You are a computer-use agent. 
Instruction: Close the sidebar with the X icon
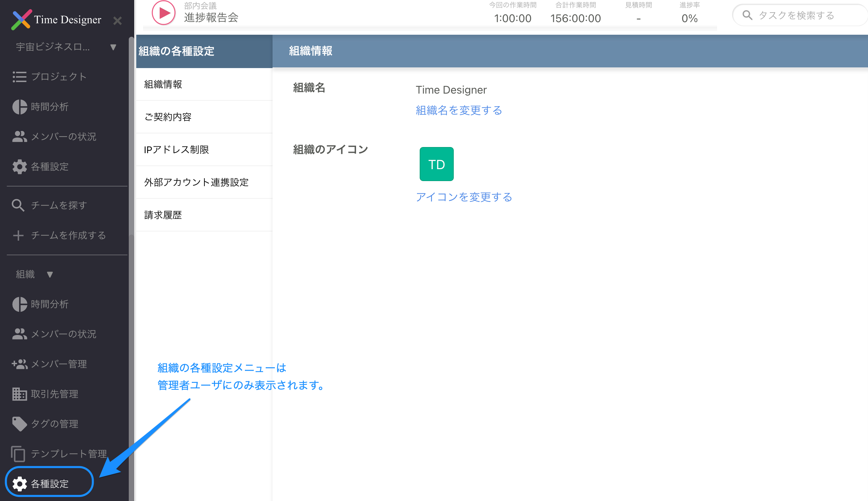tap(118, 21)
